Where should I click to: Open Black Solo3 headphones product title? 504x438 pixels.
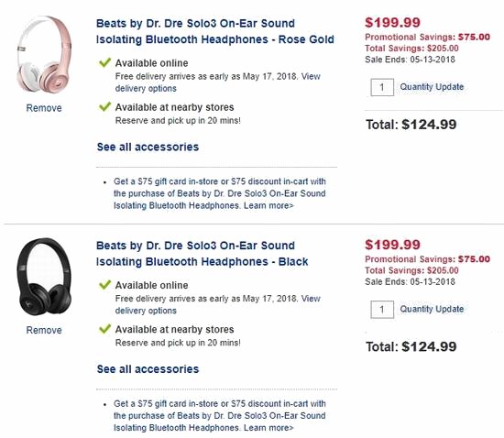tap(203, 254)
